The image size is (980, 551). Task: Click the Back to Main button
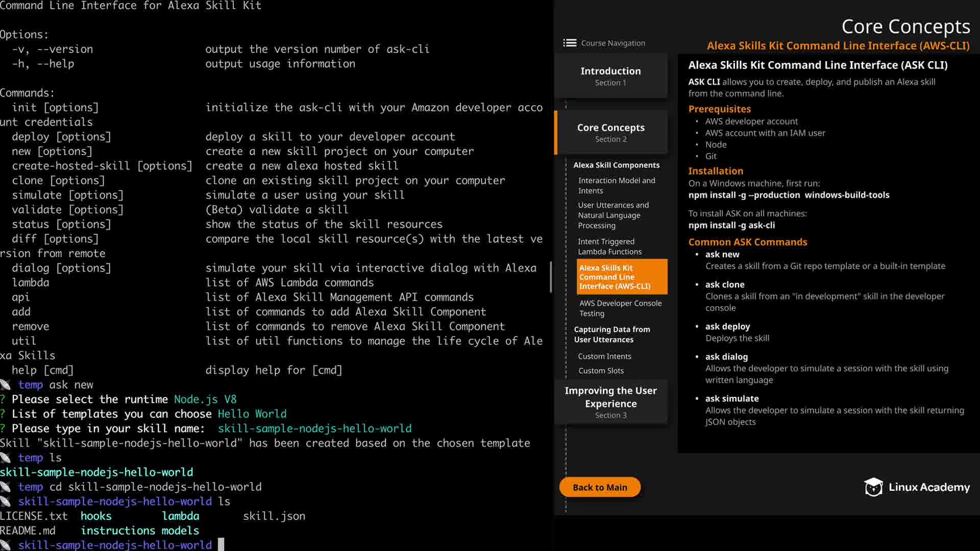pyautogui.click(x=600, y=487)
